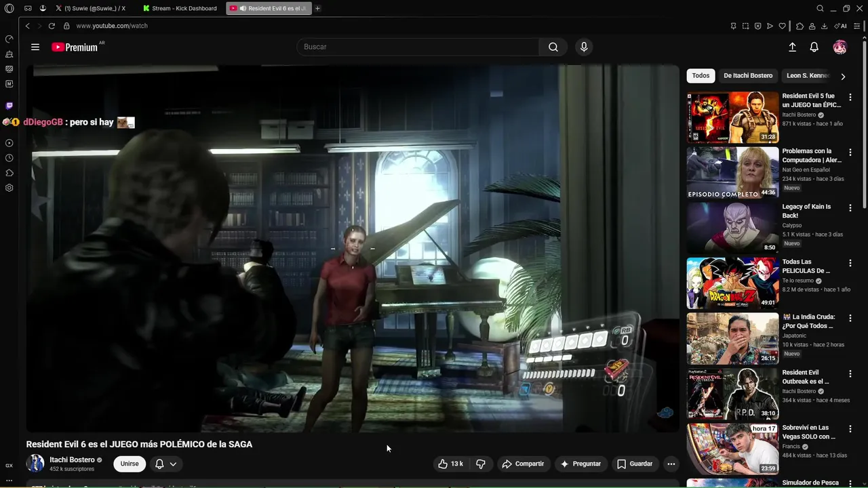Open ad blocker shield icon
This screenshot has width=868, height=488.
click(757, 26)
